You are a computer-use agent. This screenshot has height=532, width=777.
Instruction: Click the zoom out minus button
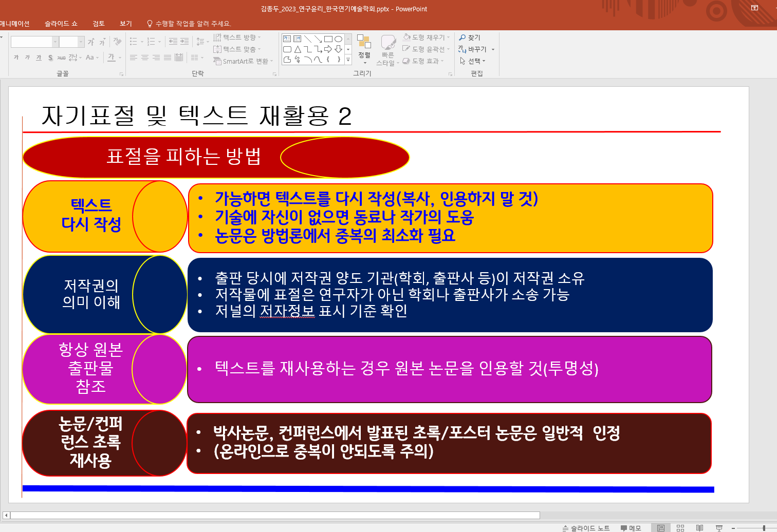tap(733, 528)
